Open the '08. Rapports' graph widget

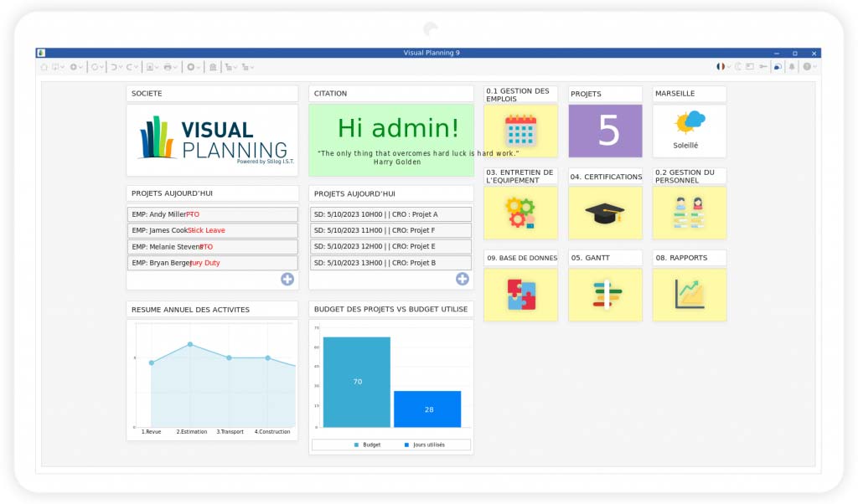point(689,295)
